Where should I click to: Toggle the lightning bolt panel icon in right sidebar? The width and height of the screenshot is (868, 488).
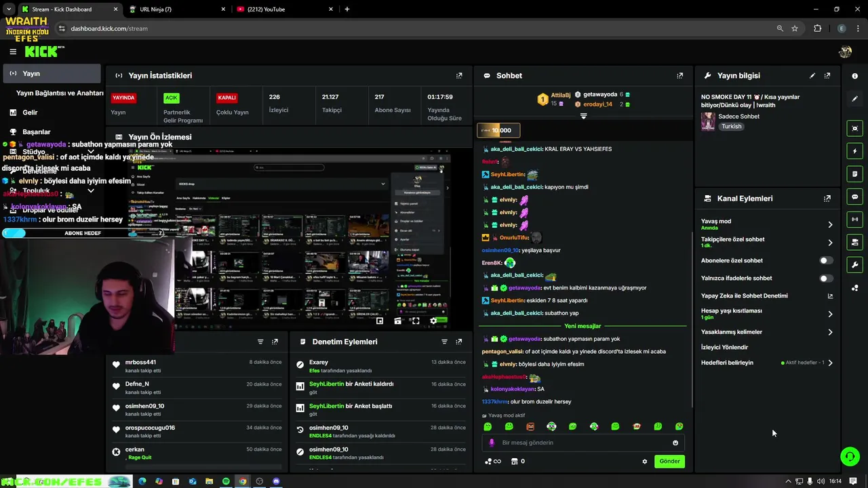855,151
